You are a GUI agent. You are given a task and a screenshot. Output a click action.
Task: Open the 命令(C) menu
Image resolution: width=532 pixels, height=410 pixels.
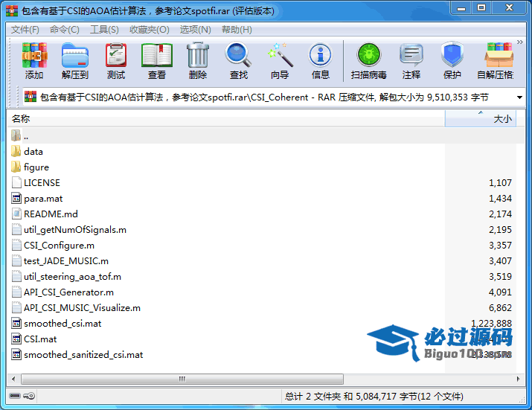coord(64,30)
